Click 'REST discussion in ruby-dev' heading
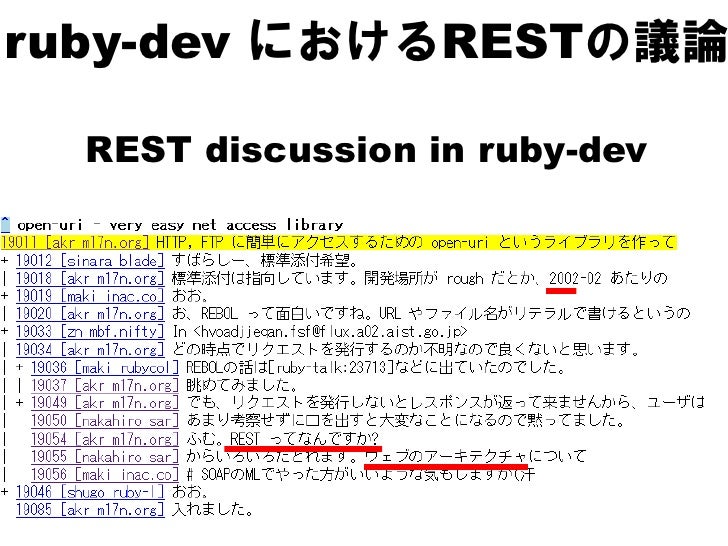The image size is (728, 546). coord(366,150)
